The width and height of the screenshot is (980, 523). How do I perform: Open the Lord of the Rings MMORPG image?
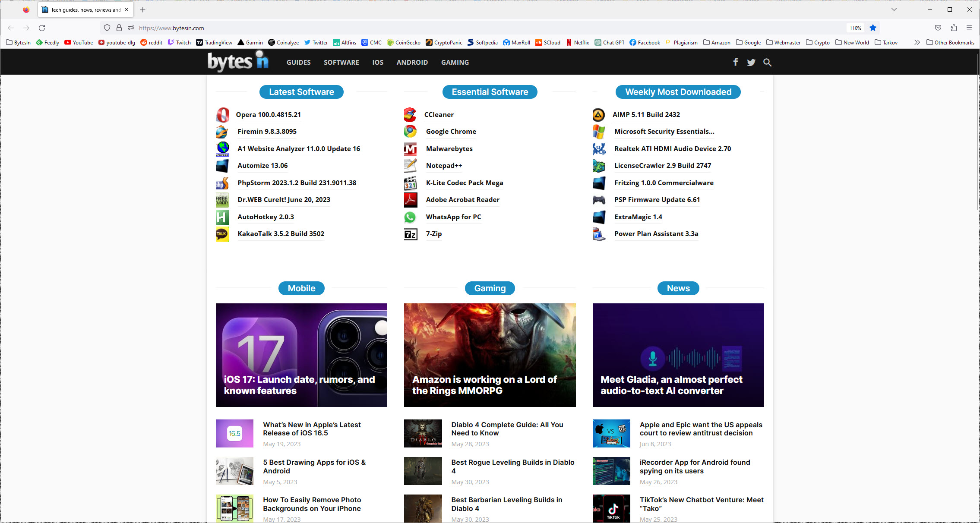pos(490,355)
